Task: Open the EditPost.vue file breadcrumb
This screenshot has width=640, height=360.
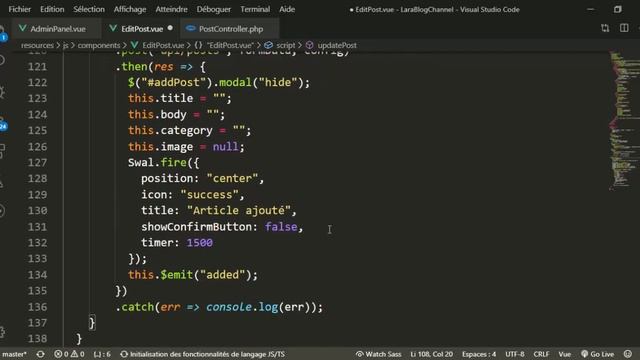Action: [157, 45]
